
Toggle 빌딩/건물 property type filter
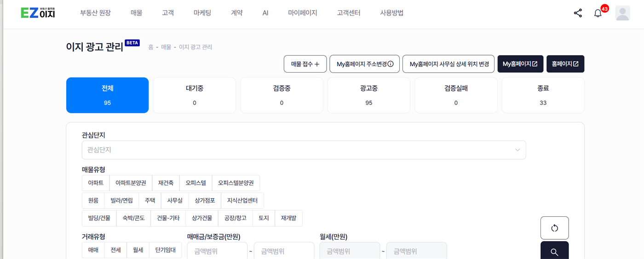(x=99, y=218)
